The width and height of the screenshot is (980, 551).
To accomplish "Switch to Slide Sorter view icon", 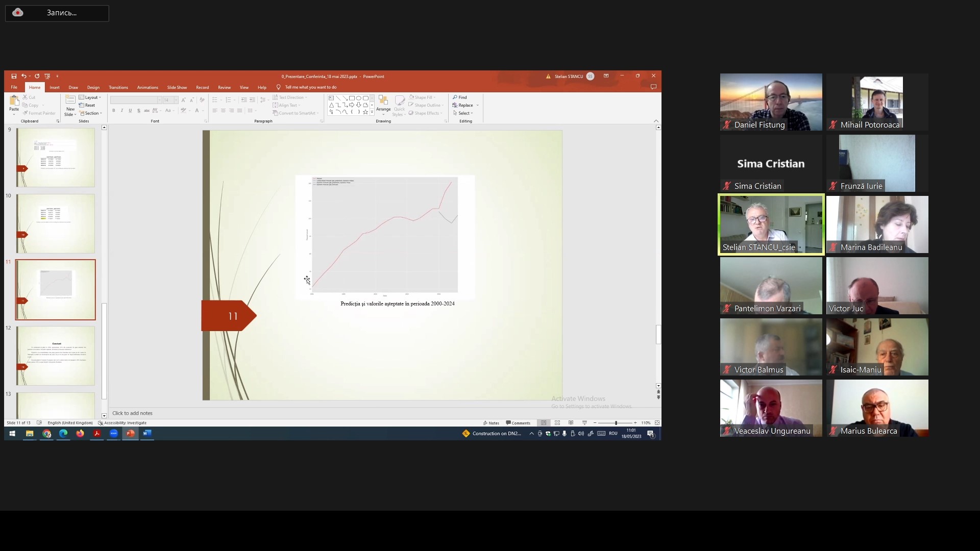I will point(557,423).
